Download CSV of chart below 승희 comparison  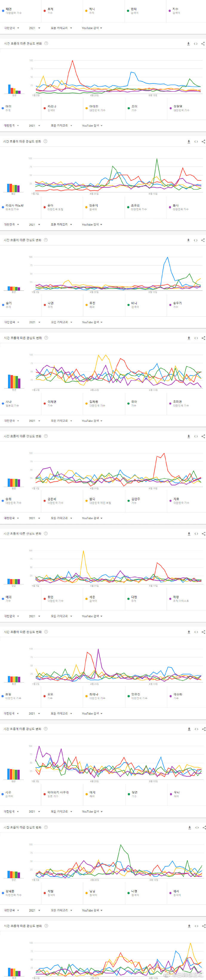189,534
